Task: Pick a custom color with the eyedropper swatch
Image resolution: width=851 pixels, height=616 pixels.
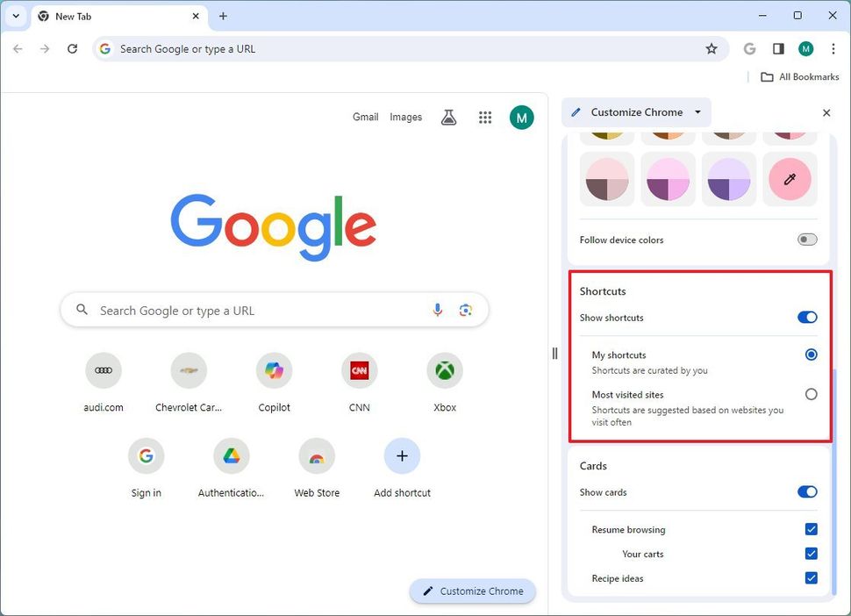Action: click(x=789, y=178)
